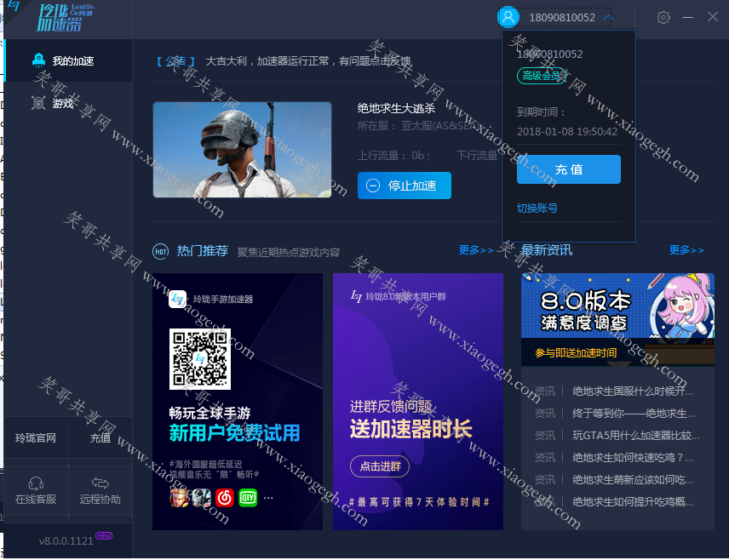Open news 玩GTA5用什么加速器比较...
This screenshot has height=560, width=729.
coord(635,436)
